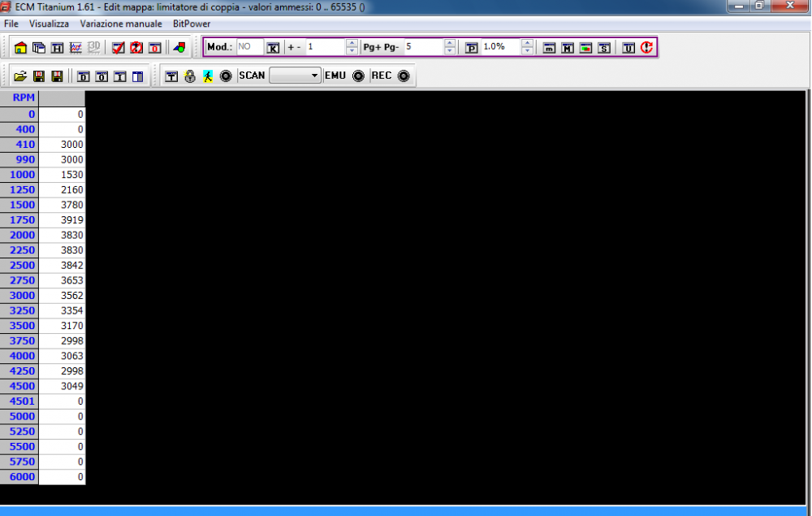The image size is (812, 516).
Task: Decrease the Pg+ Pg- value
Action: [450, 50]
